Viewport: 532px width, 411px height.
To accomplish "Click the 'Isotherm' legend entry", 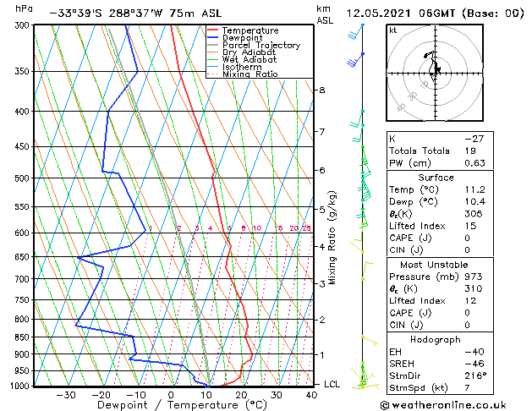I will click(242, 67).
